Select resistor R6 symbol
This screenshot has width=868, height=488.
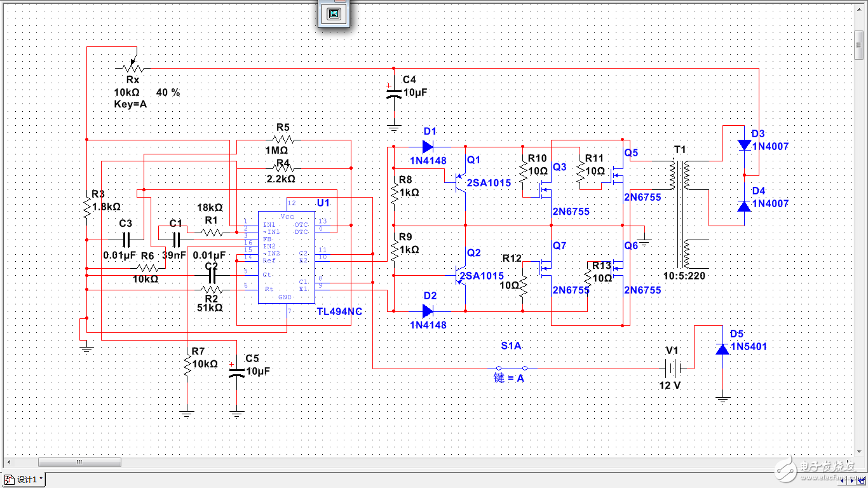coord(147,269)
